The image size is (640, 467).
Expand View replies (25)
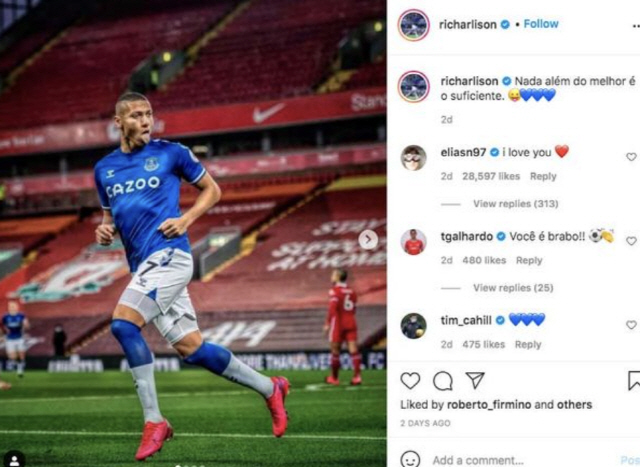513,288
